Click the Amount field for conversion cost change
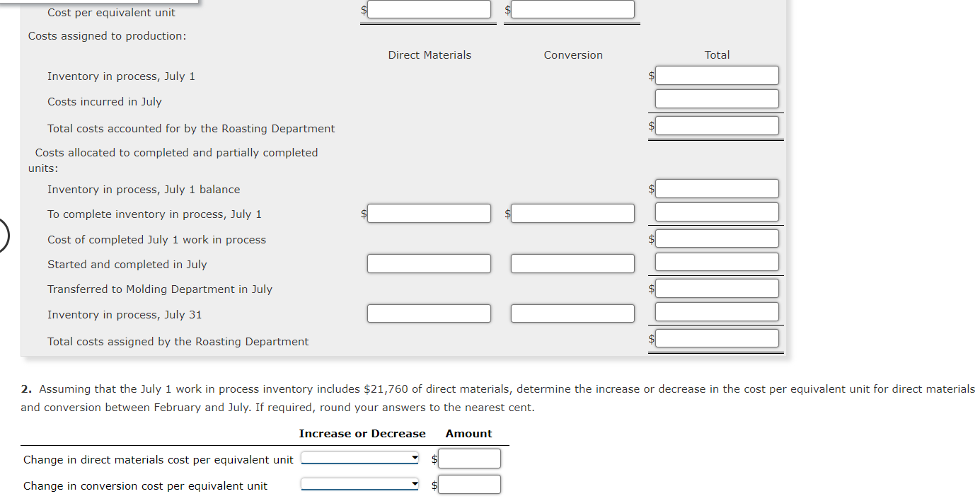 469,484
